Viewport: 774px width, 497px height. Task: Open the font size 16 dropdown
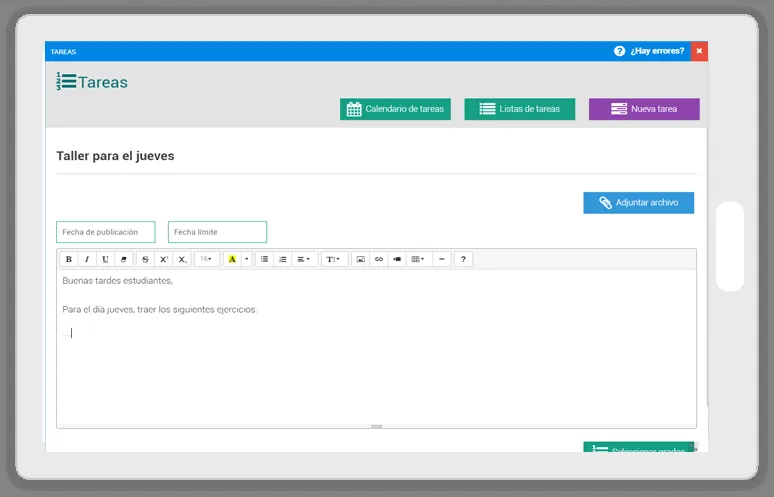(x=206, y=259)
